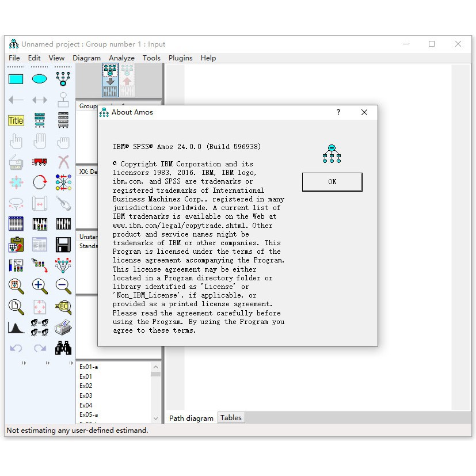This screenshot has width=476, height=476.
Task: Select the draw covariances double-headed arrow tool
Action: (x=40, y=100)
